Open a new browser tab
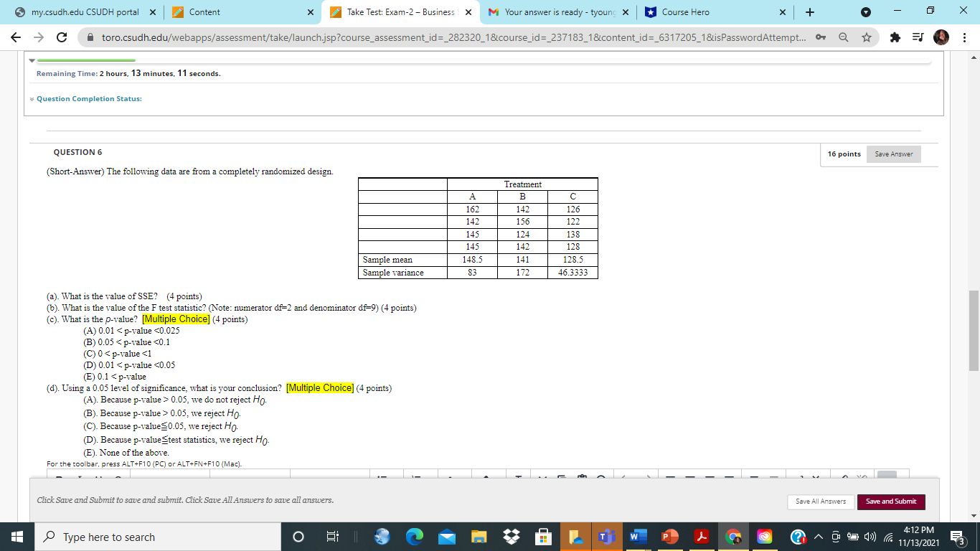 [x=810, y=12]
